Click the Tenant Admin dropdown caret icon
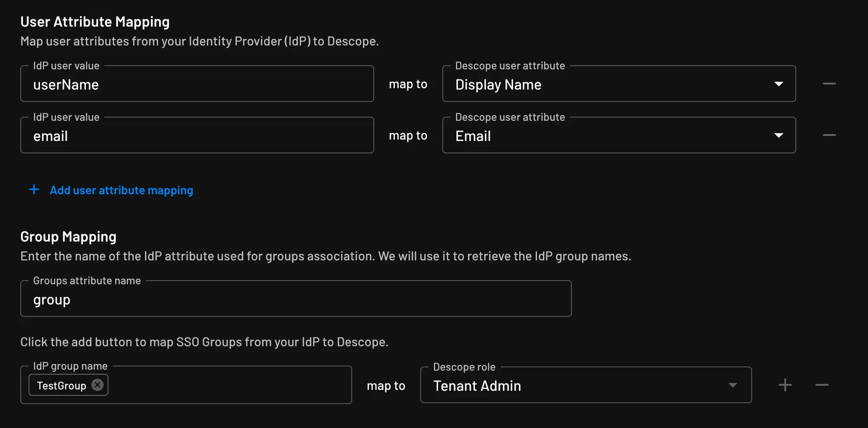Image resolution: width=868 pixels, height=428 pixels. tap(733, 385)
